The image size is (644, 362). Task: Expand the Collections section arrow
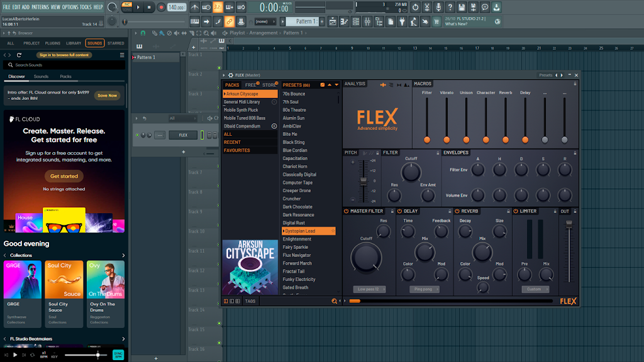[123, 255]
